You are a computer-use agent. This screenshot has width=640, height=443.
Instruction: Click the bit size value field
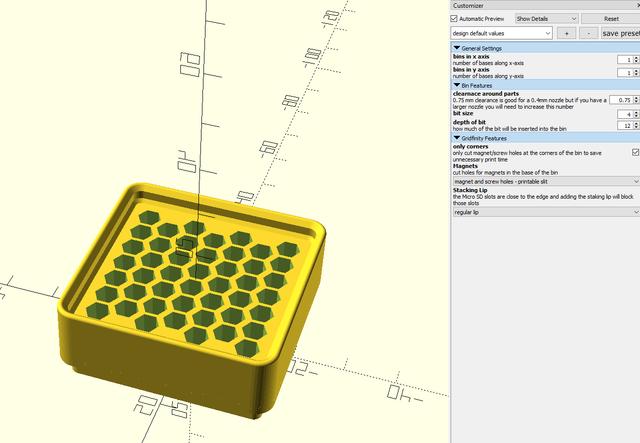coord(625,114)
